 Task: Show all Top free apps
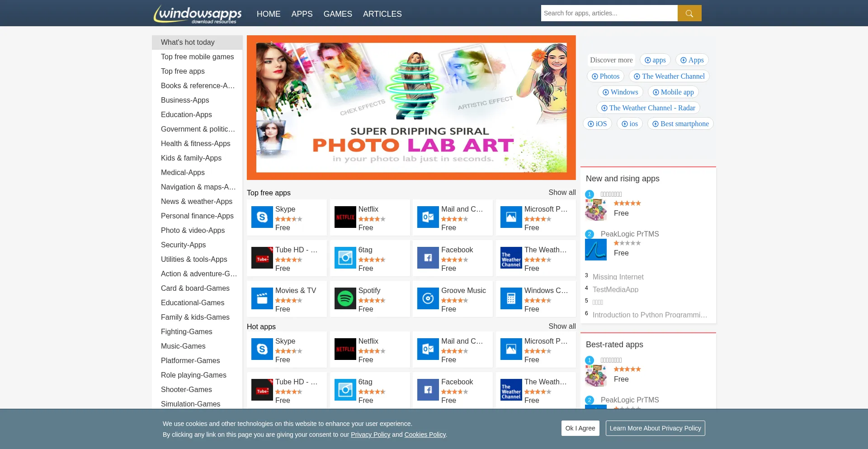[561, 193]
